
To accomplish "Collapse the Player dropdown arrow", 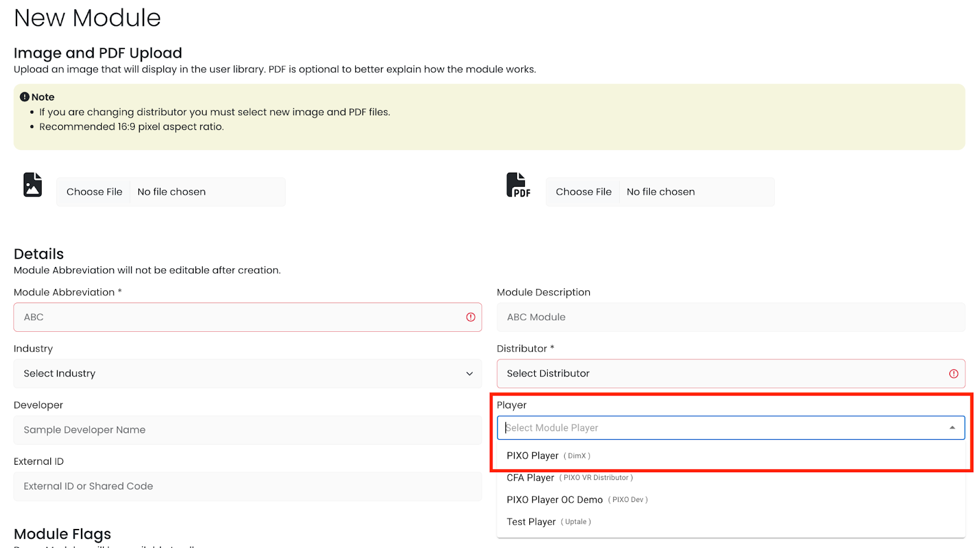I will tap(952, 428).
